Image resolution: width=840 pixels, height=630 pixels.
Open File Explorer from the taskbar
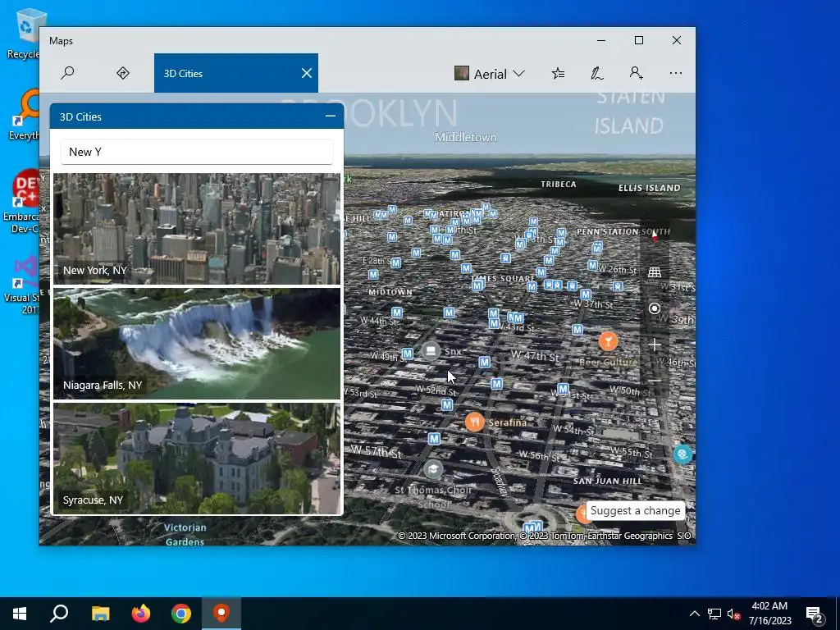coord(100,614)
